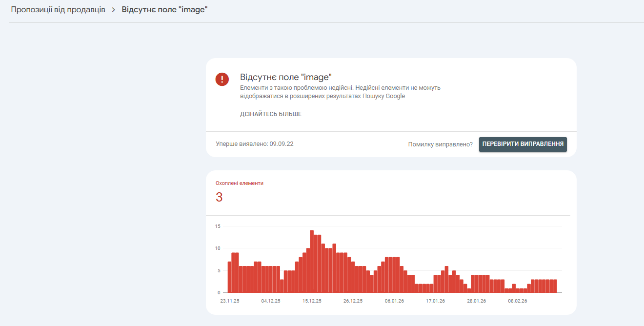Go back to Пропозиції від продавців breadcrumb
Viewport: 644px width, 326px height.
tap(58, 10)
